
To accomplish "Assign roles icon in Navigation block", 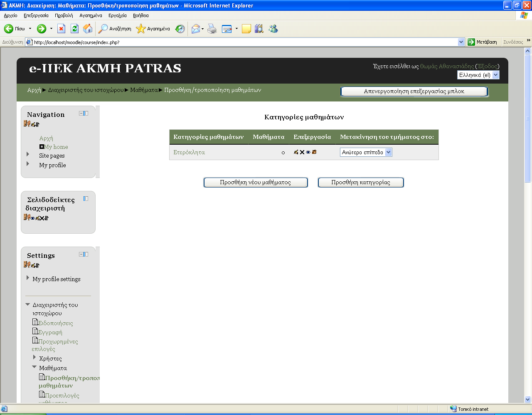I will 27,124.
